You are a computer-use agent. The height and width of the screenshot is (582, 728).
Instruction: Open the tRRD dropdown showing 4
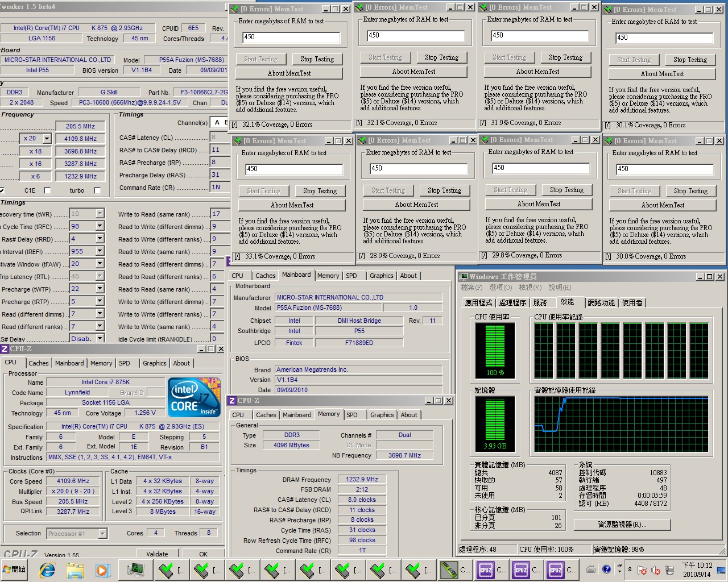click(100, 239)
